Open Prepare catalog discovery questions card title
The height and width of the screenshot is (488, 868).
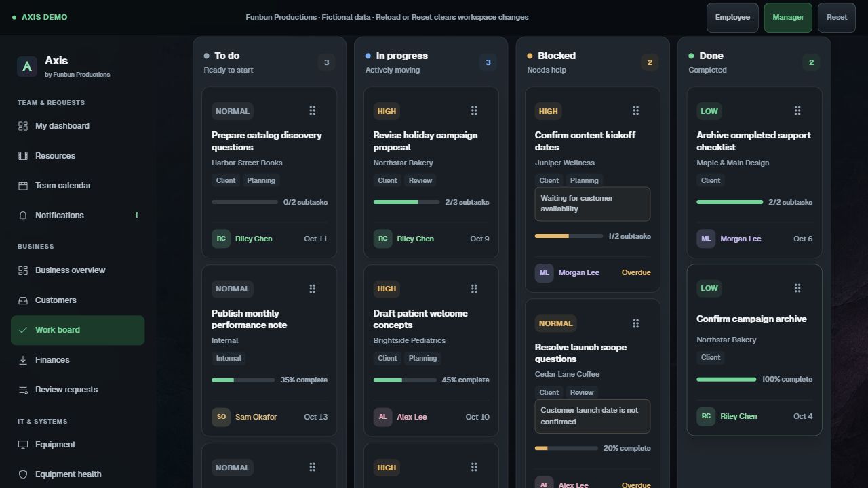(x=267, y=141)
